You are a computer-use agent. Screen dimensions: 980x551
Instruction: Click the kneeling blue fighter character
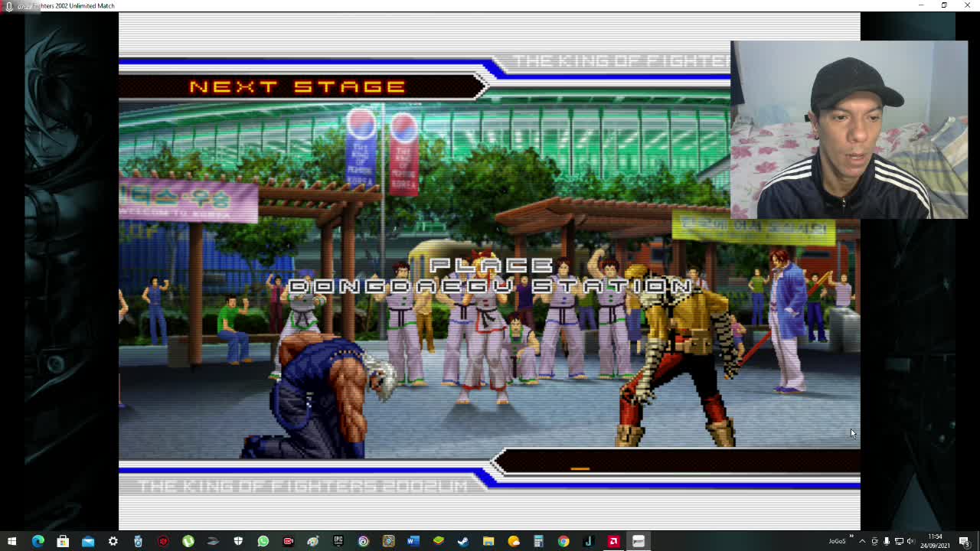coord(320,396)
